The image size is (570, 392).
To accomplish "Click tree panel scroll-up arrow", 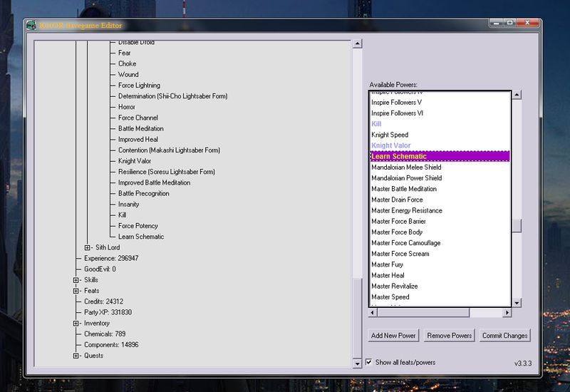I will tap(358, 44).
